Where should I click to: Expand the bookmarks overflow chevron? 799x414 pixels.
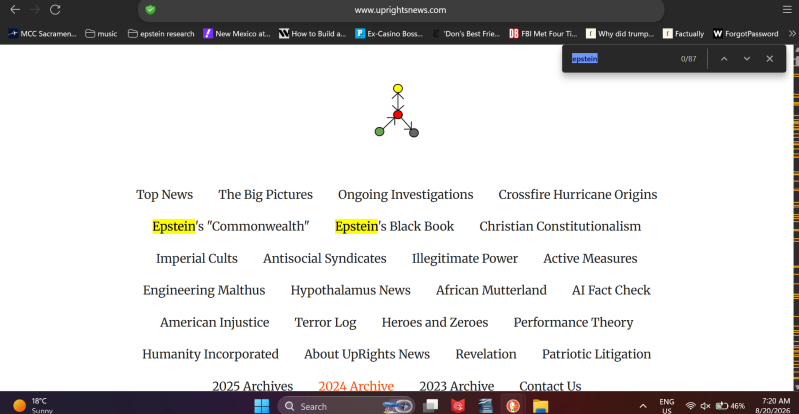pyautogui.click(x=792, y=34)
